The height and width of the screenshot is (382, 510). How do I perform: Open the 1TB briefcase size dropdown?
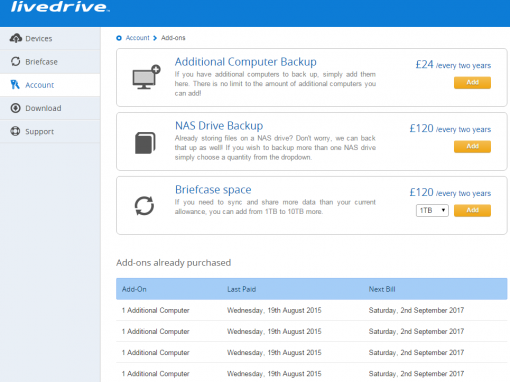[x=432, y=210]
